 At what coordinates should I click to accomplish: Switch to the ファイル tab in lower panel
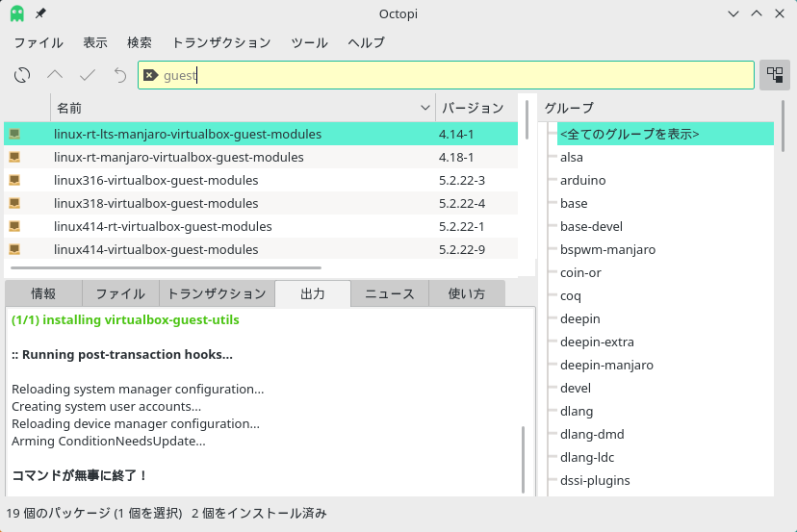point(120,293)
